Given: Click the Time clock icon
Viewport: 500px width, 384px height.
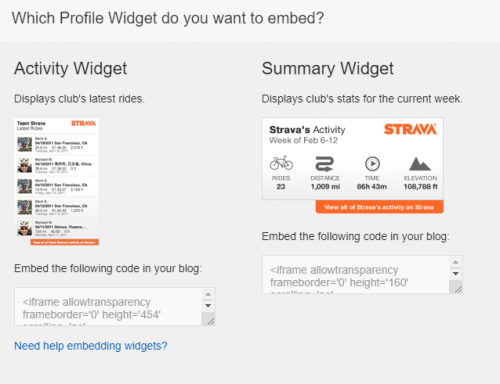Looking at the screenshot, I should pos(372,164).
